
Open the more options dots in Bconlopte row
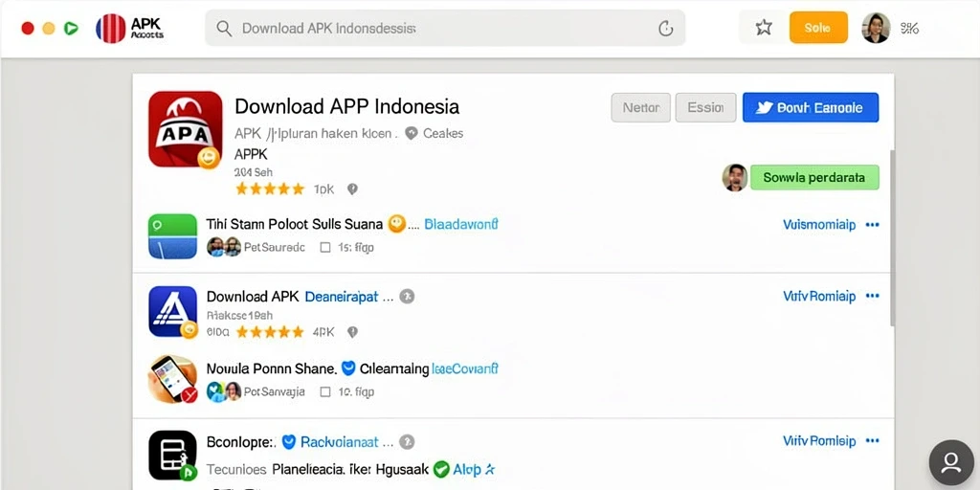click(x=872, y=441)
